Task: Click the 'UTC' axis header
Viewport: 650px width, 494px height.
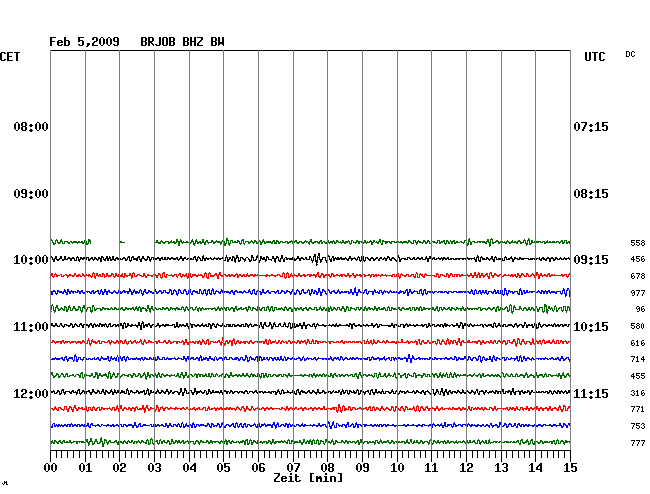Action: pos(594,57)
